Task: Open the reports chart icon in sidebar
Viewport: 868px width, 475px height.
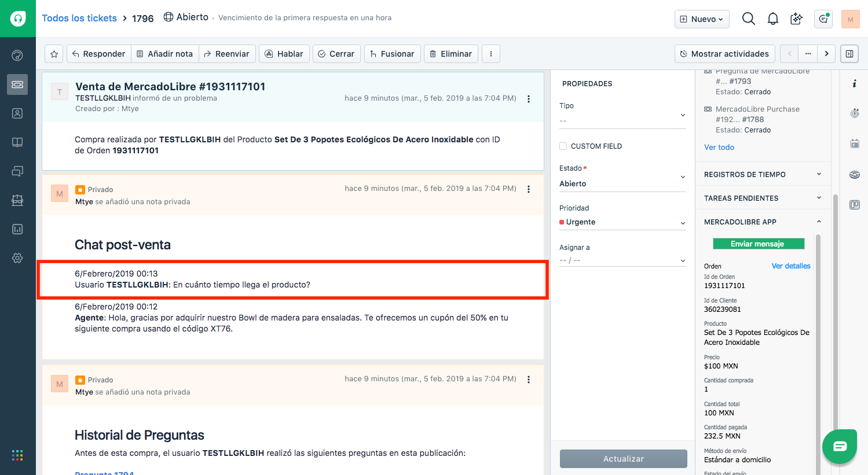Action: tap(17, 229)
